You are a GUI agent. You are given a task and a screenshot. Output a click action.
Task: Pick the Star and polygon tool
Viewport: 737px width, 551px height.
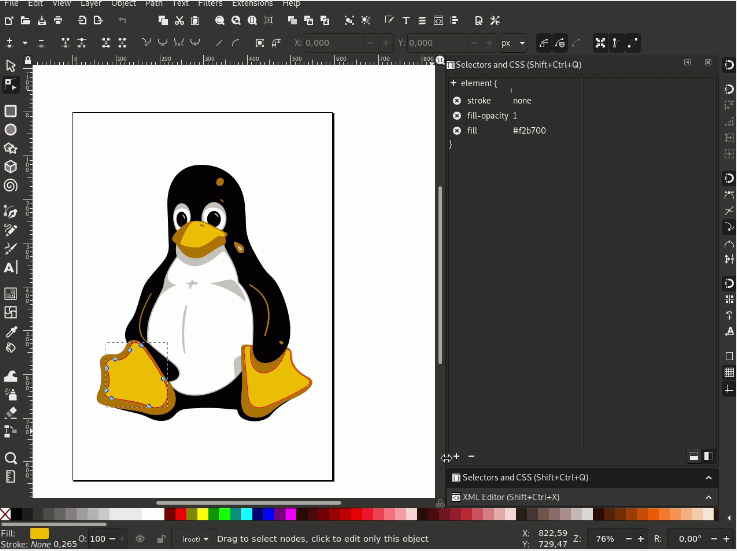pyautogui.click(x=10, y=148)
